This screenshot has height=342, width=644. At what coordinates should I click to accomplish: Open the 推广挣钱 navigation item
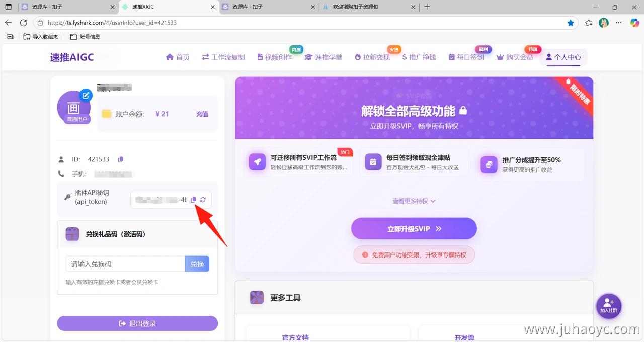pos(419,57)
